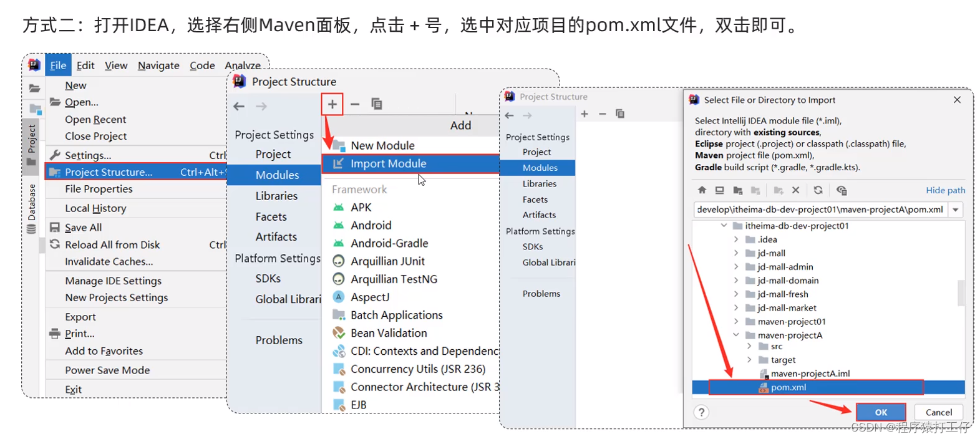Click the desktop directory icon in import dialog
This screenshot has height=439, width=980.
pos(719,190)
